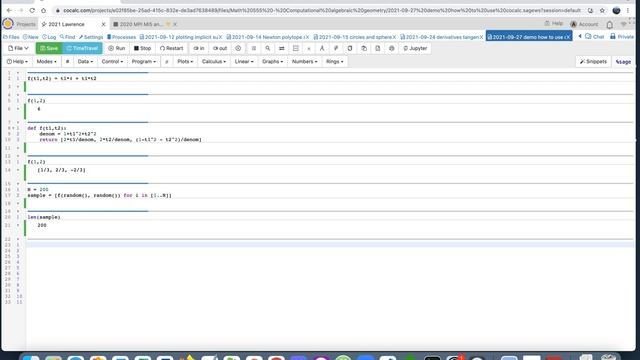Click the print icon before Jupyter button

coord(392,48)
